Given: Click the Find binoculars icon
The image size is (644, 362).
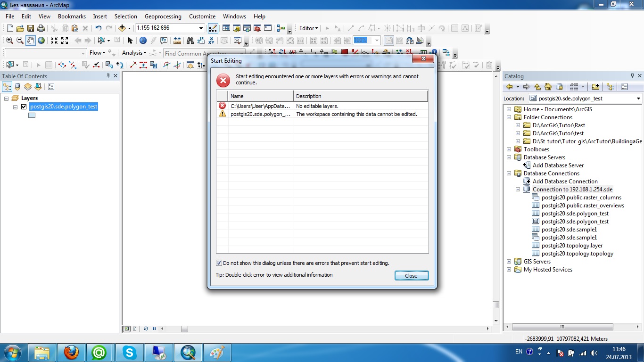Looking at the screenshot, I should [x=190, y=41].
